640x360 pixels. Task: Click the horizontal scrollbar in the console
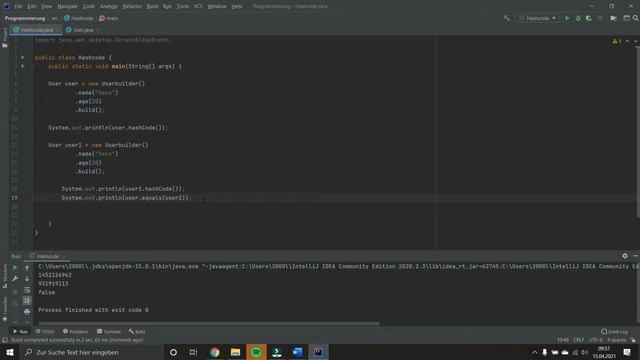[209, 324]
